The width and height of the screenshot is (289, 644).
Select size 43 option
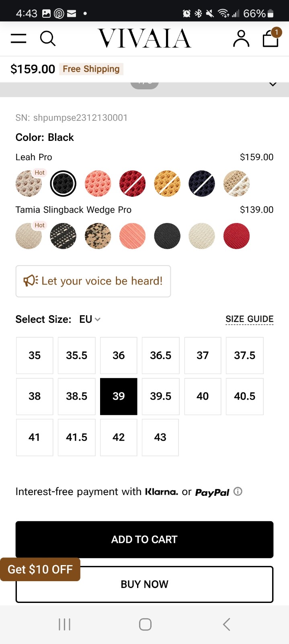[160, 438]
